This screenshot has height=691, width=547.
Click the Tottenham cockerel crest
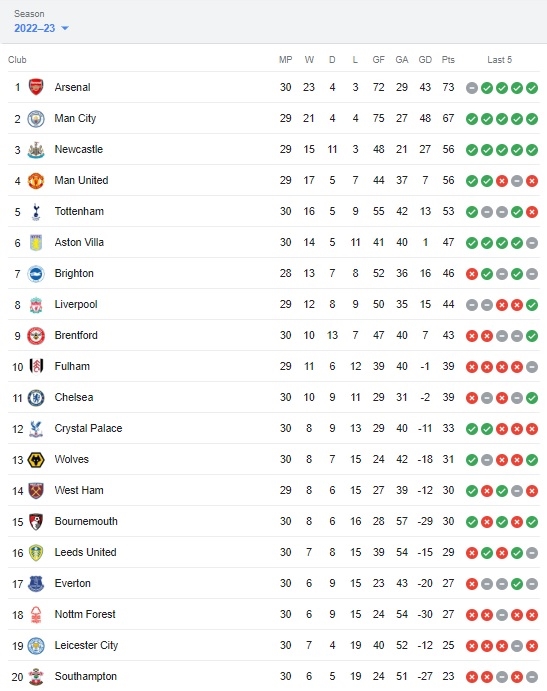pos(36,212)
